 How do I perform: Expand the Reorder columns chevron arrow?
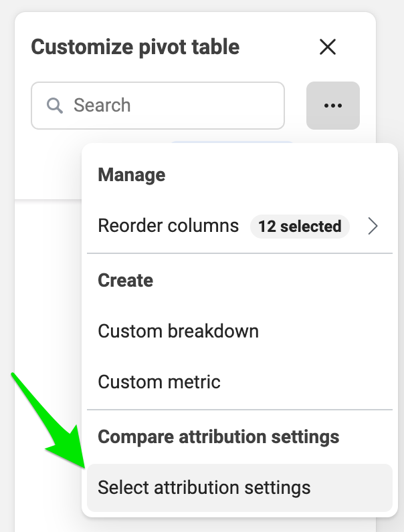click(373, 227)
